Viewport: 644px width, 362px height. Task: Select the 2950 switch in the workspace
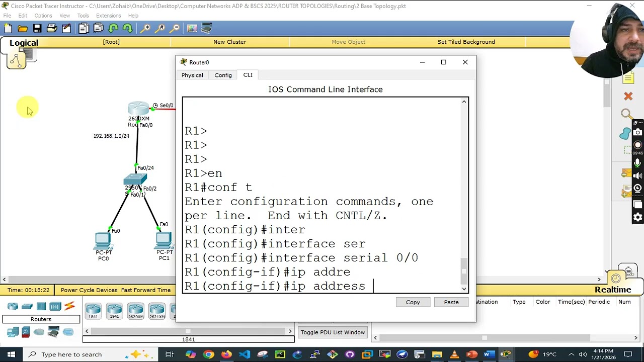[x=135, y=180]
